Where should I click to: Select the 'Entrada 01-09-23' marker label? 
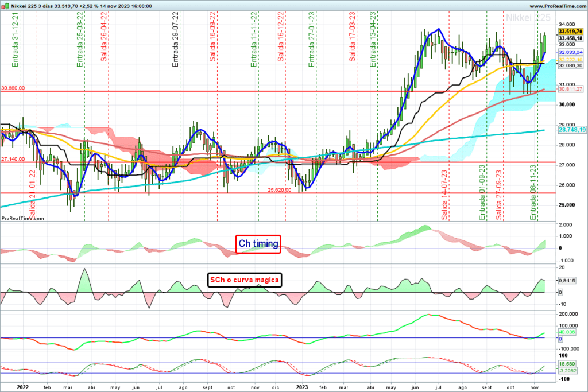pos(482,192)
